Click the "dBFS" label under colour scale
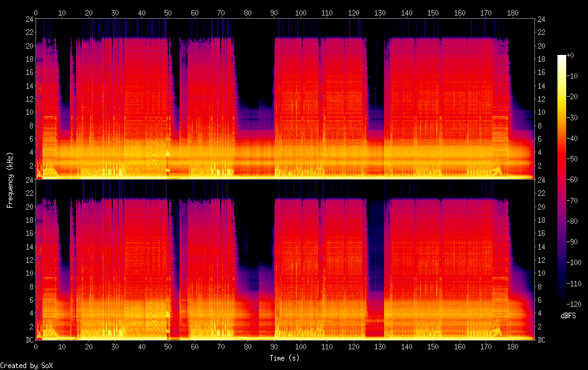588x370 pixels. [x=568, y=316]
